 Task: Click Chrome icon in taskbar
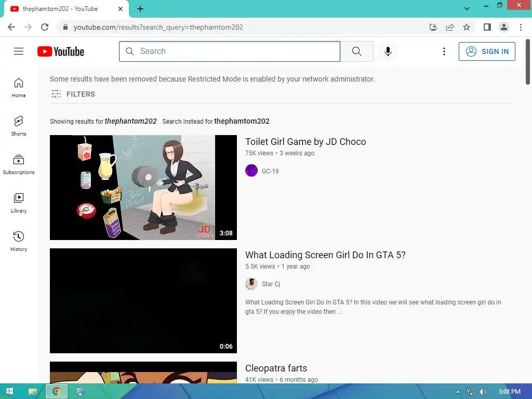coord(56,392)
